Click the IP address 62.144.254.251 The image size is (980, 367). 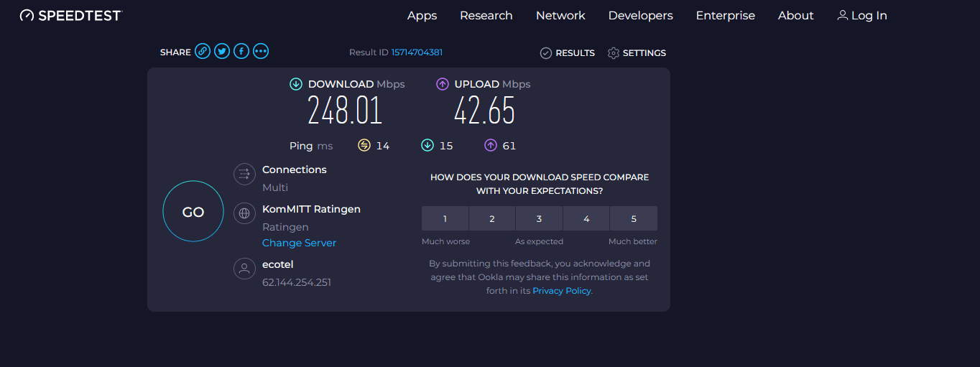click(297, 282)
